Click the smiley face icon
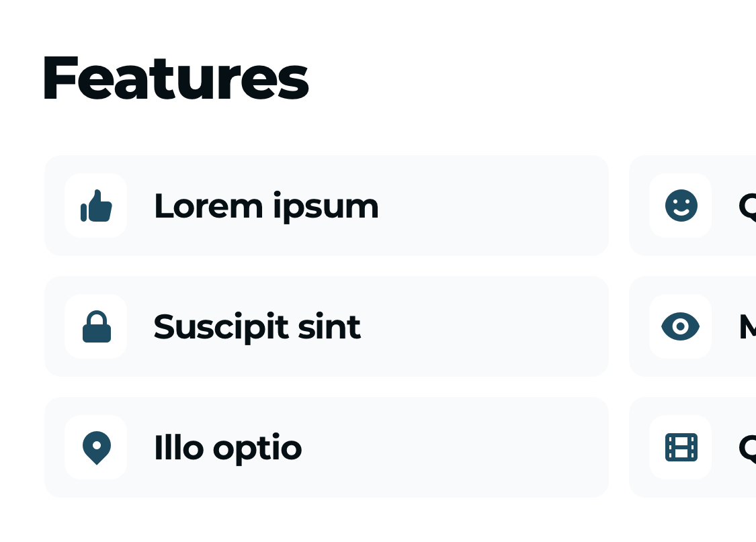The image size is (756, 542). click(x=681, y=206)
